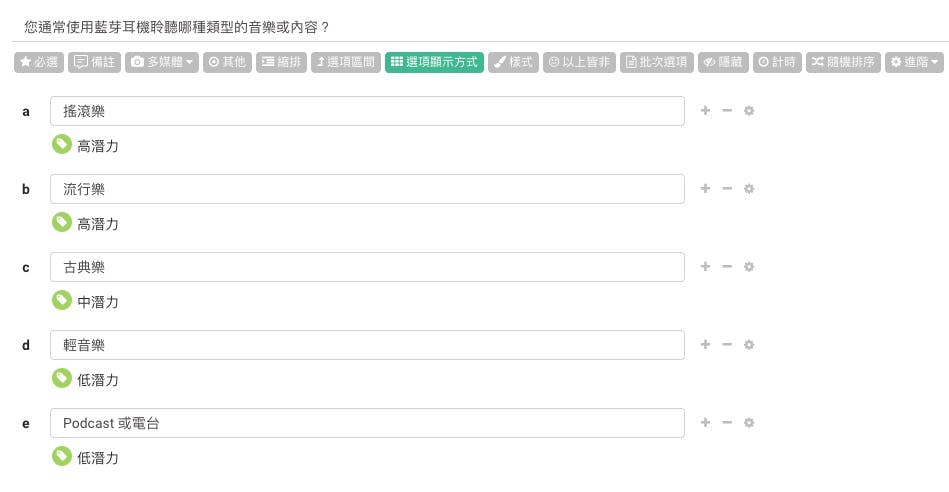This screenshot has width=949, height=492.
Task: Toggle the 計時 (timer) button
Action: point(777,62)
